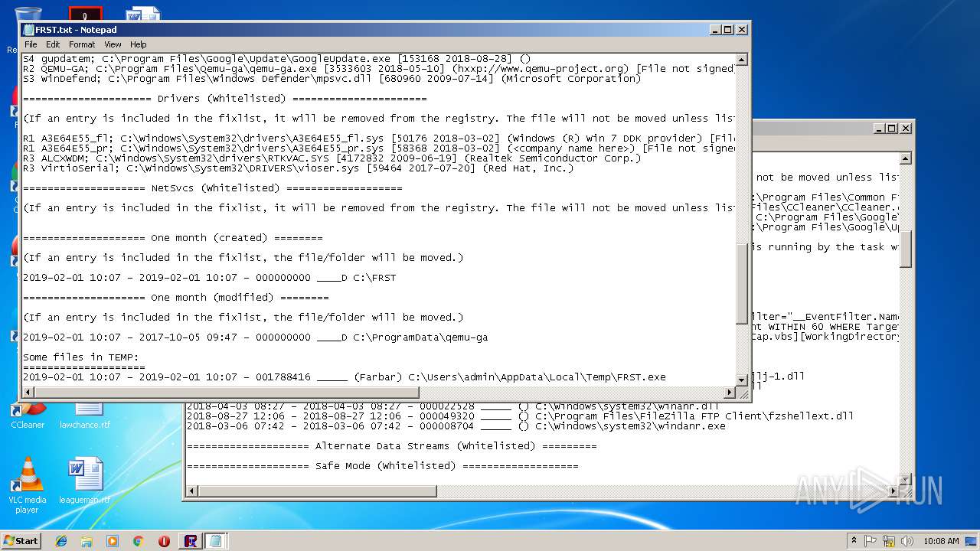Click the right arrow of the FRST.txt horizontal scrollbar

click(730, 393)
